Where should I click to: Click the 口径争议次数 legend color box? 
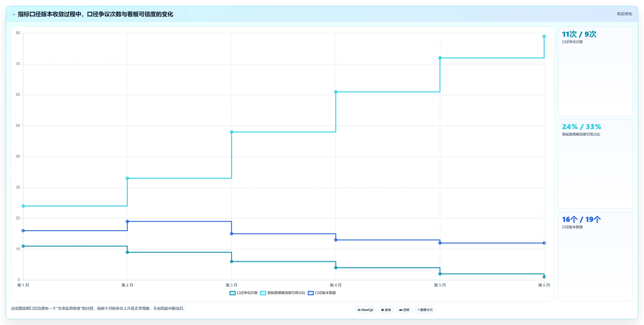[x=233, y=293]
